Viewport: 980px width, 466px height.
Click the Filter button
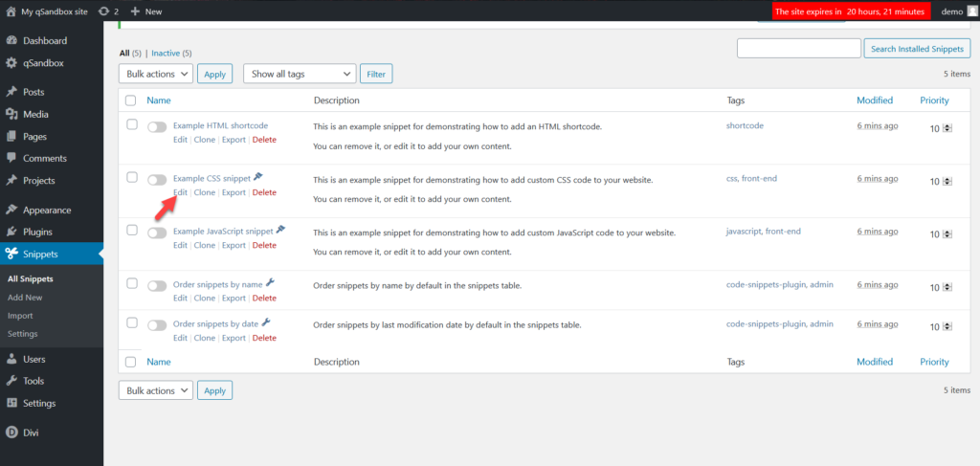click(375, 74)
